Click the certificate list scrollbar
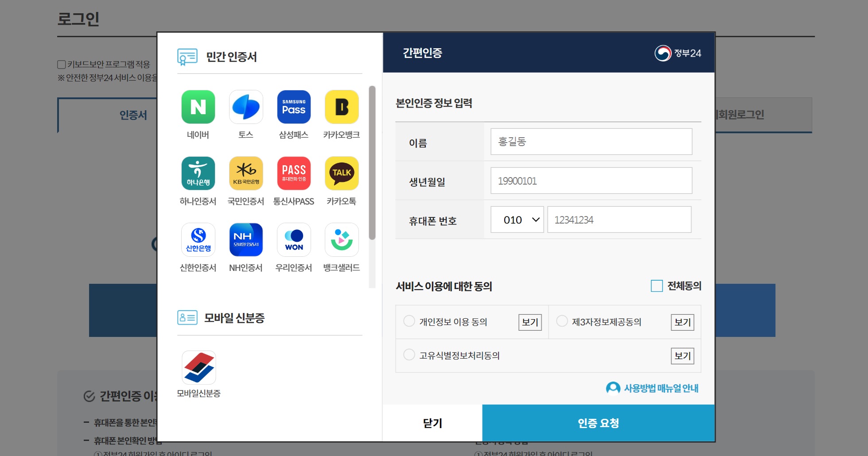 372,163
